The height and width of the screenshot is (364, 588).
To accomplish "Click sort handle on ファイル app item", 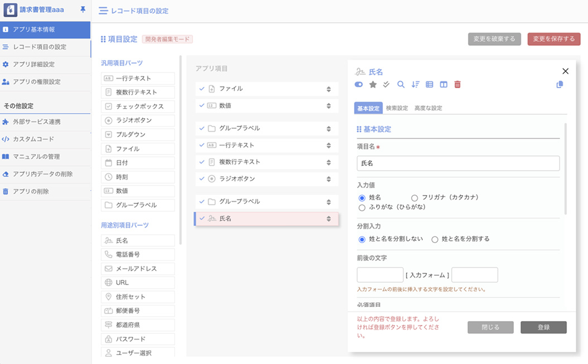I will click(329, 89).
